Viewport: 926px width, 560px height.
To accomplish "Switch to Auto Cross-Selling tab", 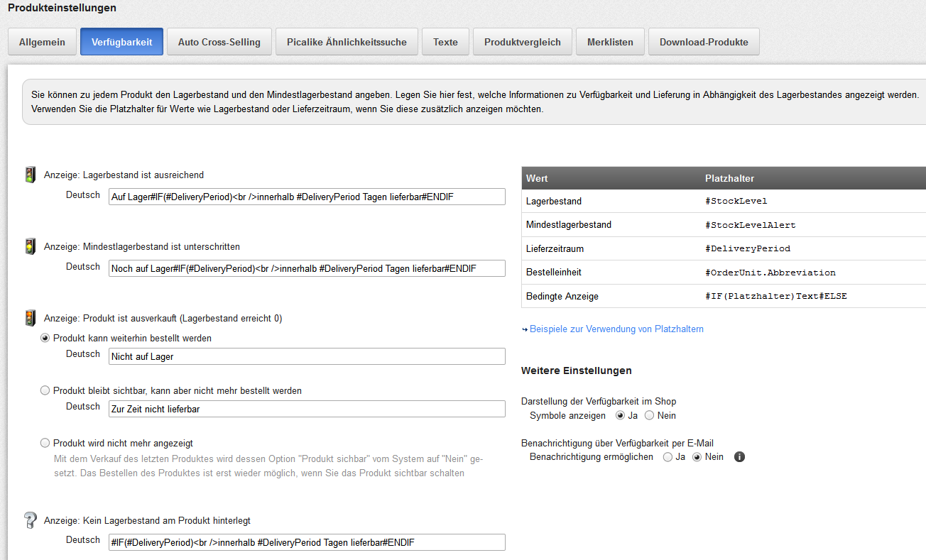I will [x=219, y=42].
